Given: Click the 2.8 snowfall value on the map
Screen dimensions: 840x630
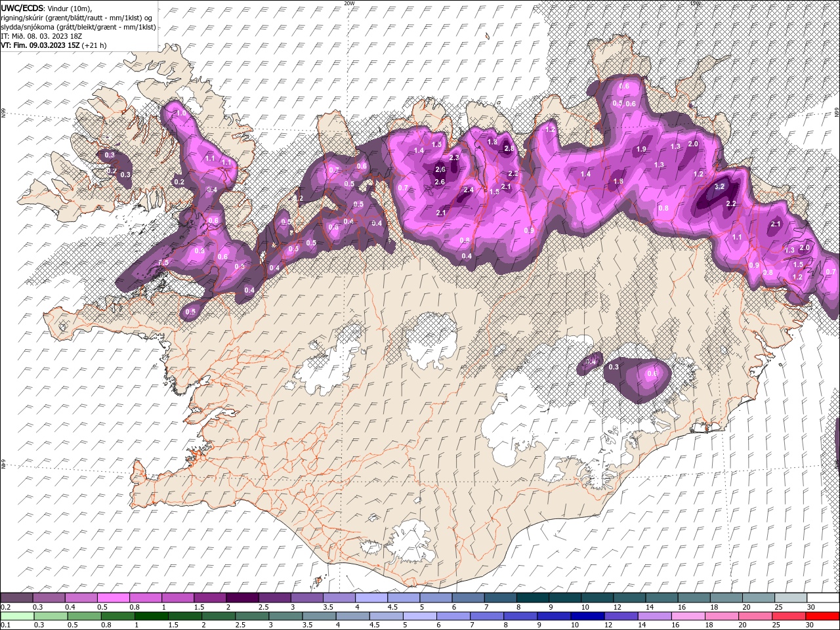Looking at the screenshot, I should [x=509, y=149].
